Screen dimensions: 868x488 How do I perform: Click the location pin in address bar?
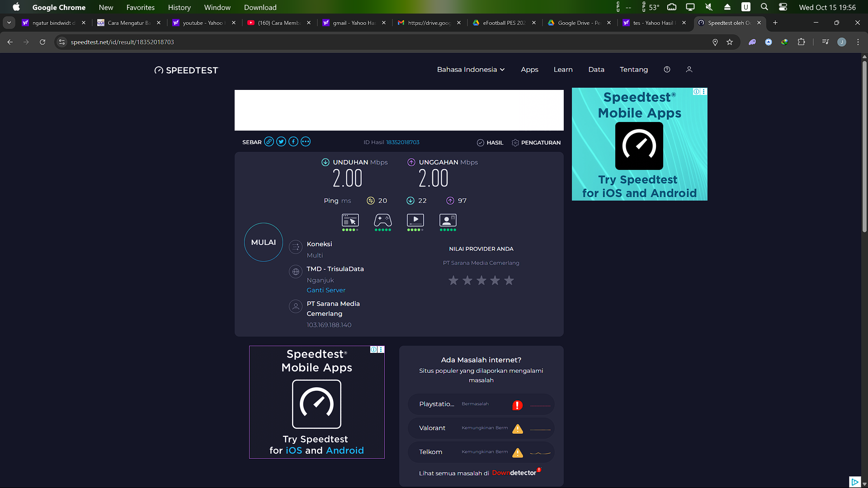(x=715, y=42)
